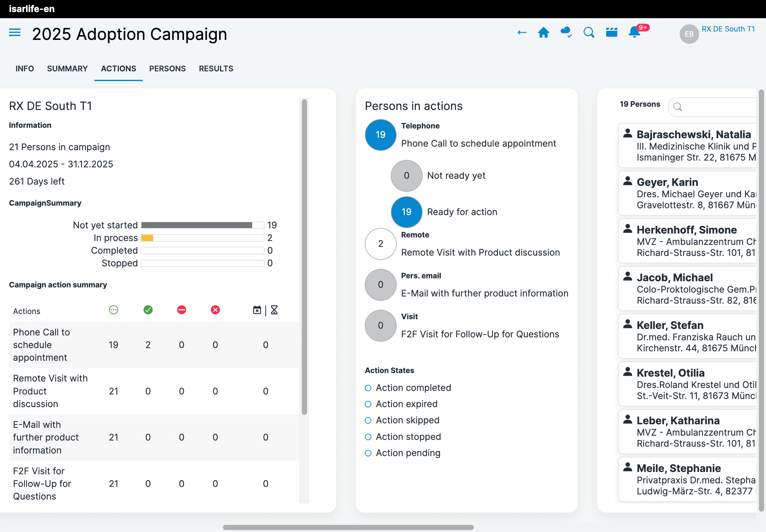766x532 pixels.
Task: Click the clapperboard icon in header
Action: (x=611, y=33)
